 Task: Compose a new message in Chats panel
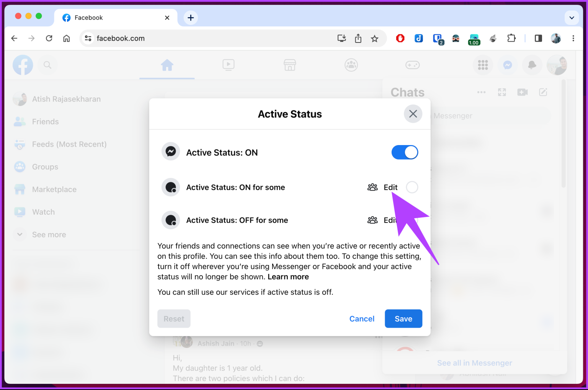coord(543,92)
